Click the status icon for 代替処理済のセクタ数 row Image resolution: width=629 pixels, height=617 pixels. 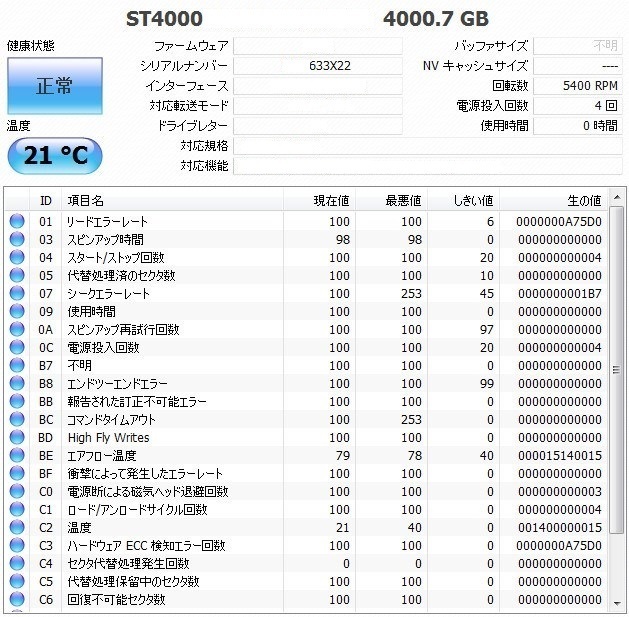click(17, 275)
